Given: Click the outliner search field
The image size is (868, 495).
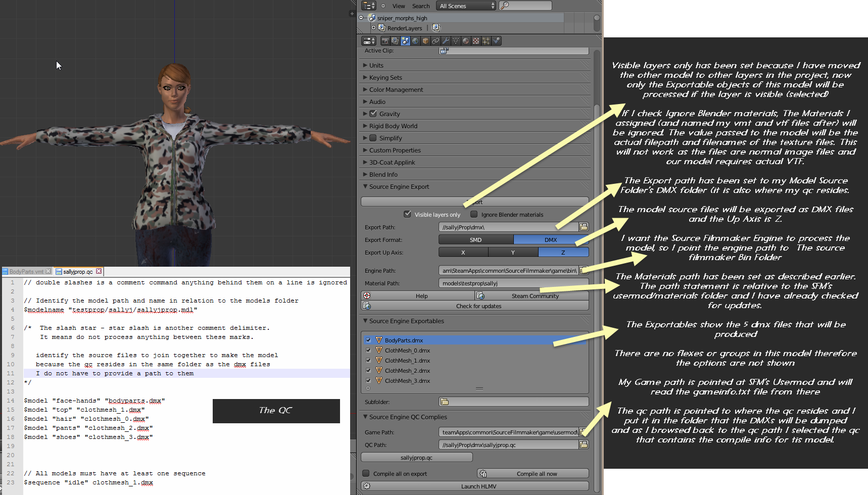Looking at the screenshot, I should [525, 6].
